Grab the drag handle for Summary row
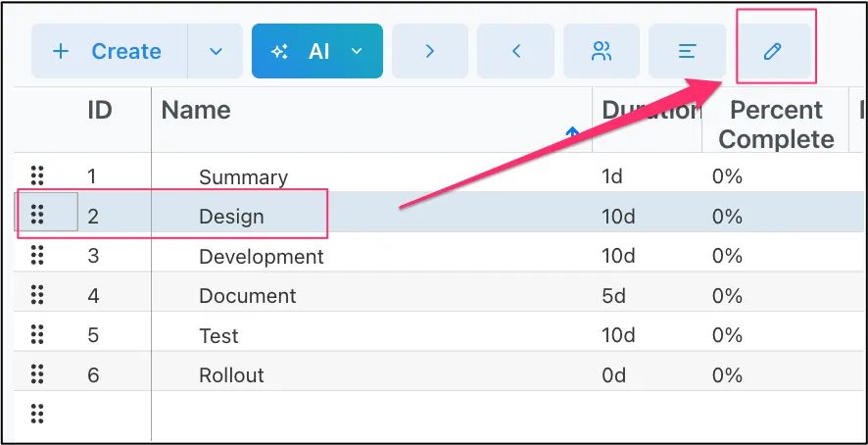The height and width of the screenshot is (445, 868). [37, 175]
